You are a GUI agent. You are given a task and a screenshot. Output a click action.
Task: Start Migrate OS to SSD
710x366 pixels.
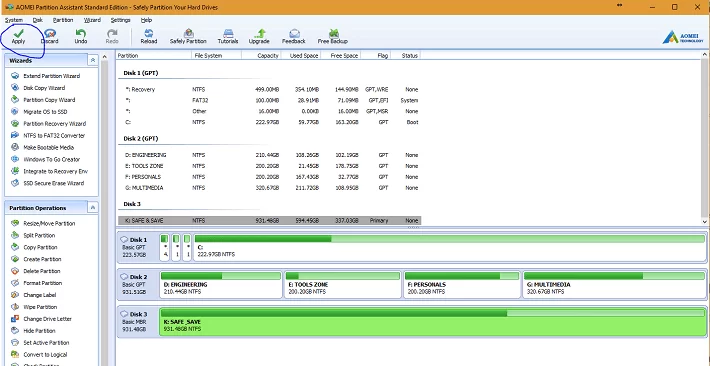[x=45, y=111]
